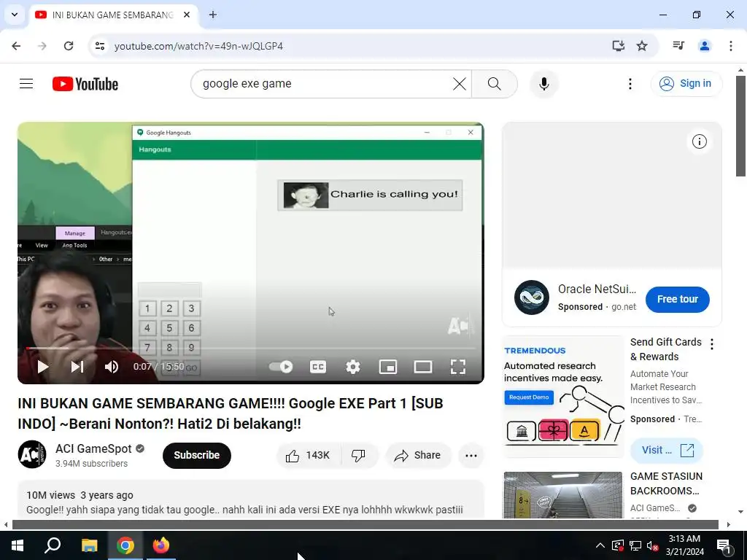Open the player settings gear
747x560 pixels.
[353, 367]
